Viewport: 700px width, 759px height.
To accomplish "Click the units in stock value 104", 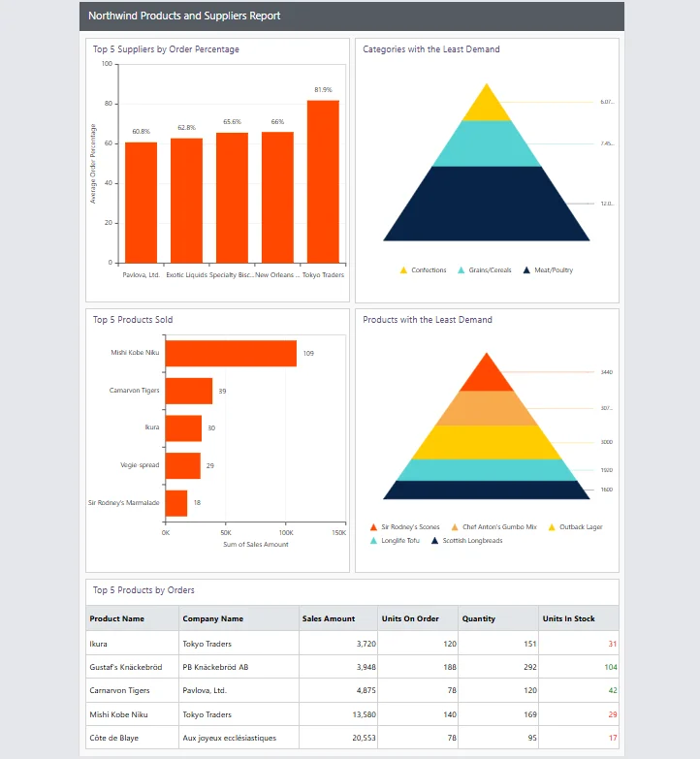I will click(x=611, y=667).
